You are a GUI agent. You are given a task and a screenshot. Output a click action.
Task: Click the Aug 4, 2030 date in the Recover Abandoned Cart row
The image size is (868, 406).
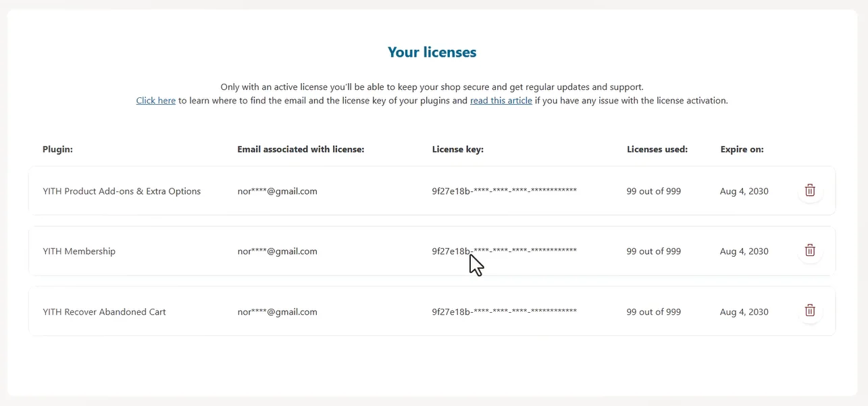(744, 312)
